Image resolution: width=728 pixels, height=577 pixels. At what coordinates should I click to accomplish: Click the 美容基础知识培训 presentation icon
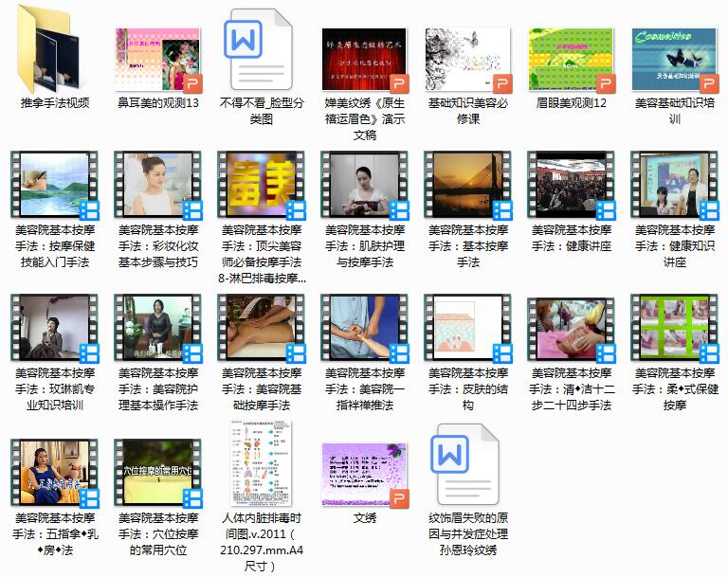pyautogui.click(x=674, y=58)
